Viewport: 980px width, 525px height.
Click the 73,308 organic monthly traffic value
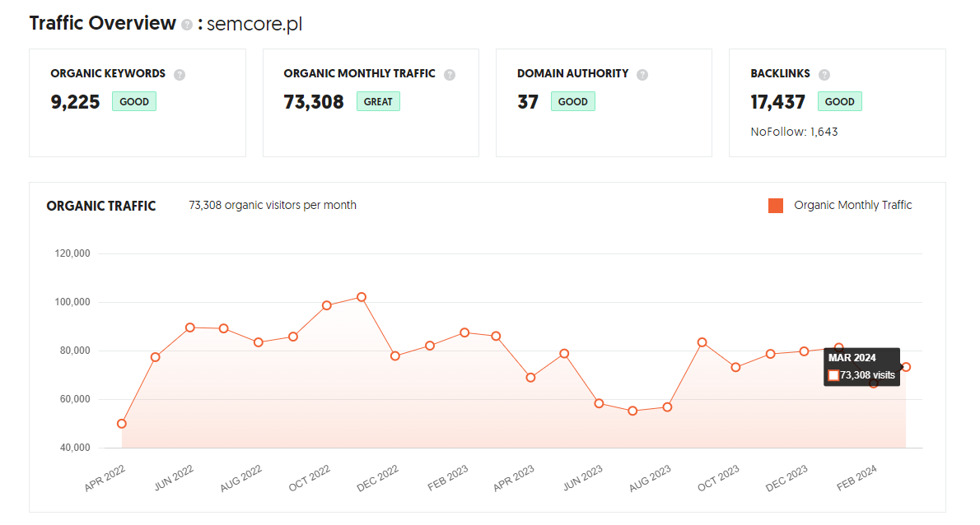coord(314,102)
